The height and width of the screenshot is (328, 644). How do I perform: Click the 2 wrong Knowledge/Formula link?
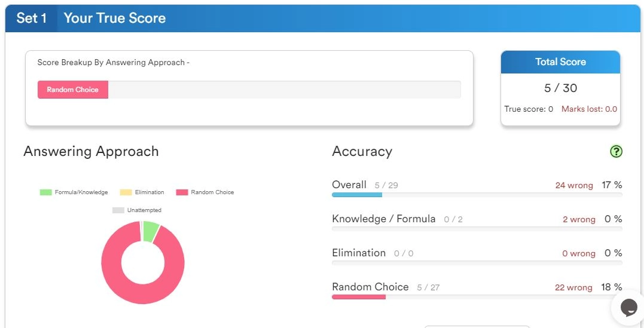pyautogui.click(x=578, y=219)
